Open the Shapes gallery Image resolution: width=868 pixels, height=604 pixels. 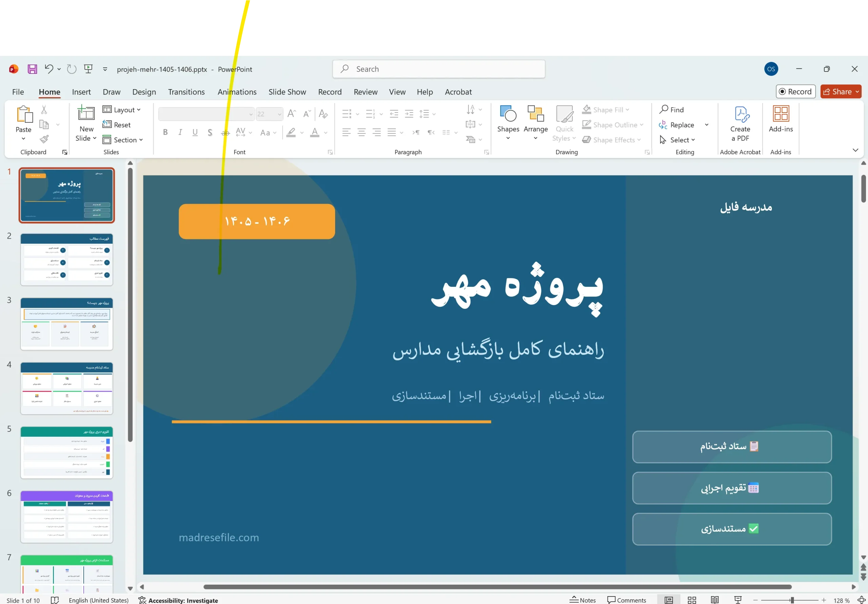coord(508,123)
